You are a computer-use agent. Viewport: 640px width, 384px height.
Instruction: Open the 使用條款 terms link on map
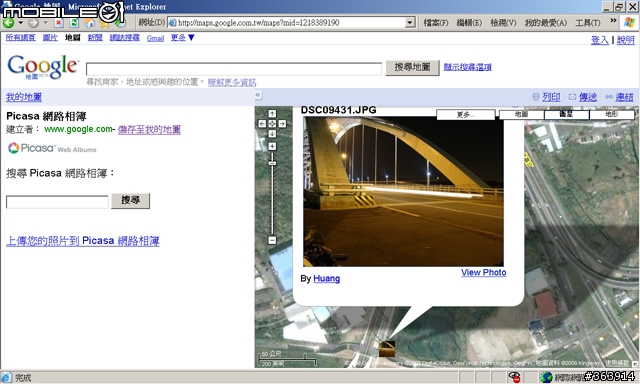click(617, 363)
